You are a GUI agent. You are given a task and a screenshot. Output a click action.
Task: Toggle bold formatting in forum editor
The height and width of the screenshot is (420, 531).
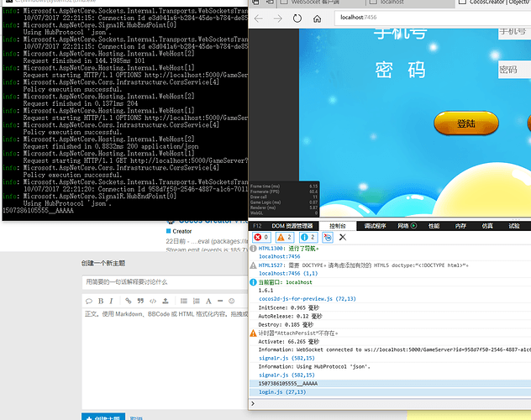tap(101, 301)
